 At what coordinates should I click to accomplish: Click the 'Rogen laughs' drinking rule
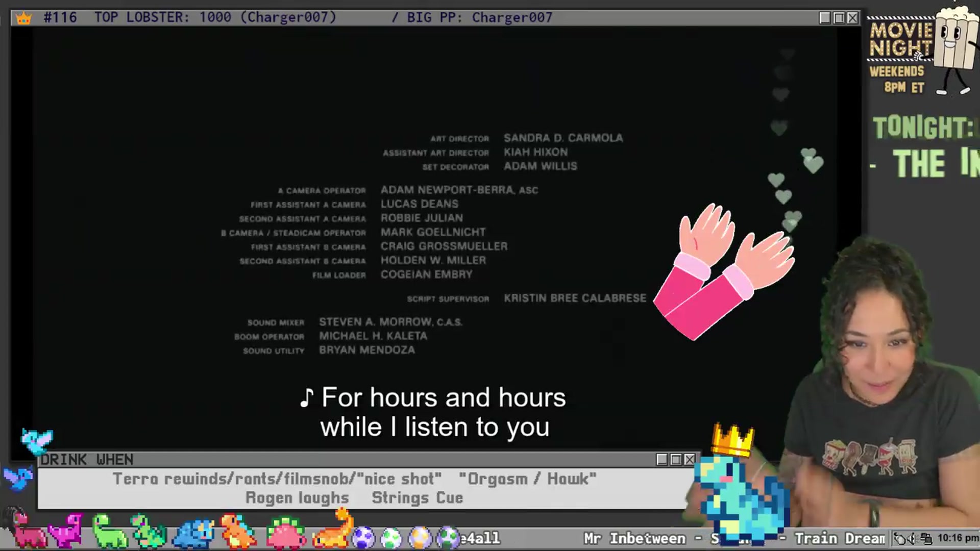click(x=297, y=497)
